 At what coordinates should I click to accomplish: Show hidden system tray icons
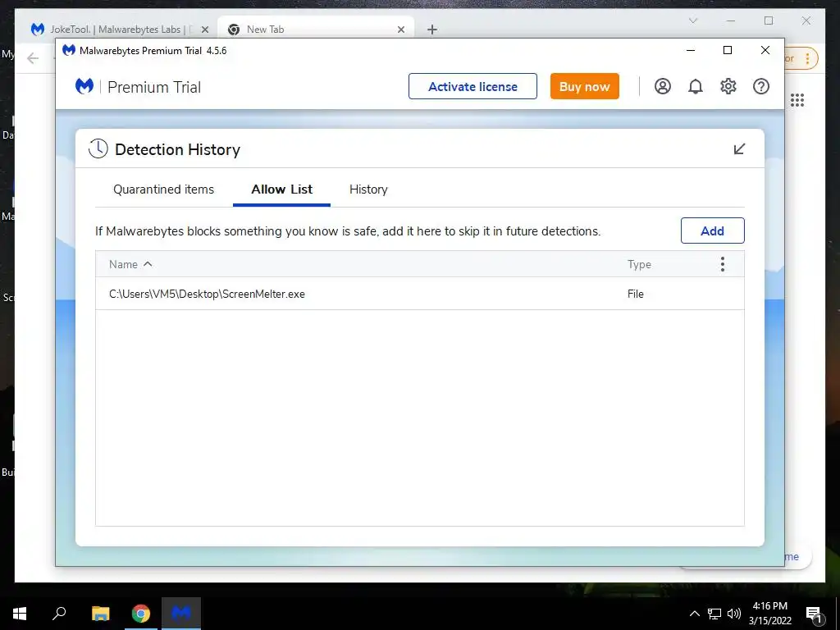694,614
